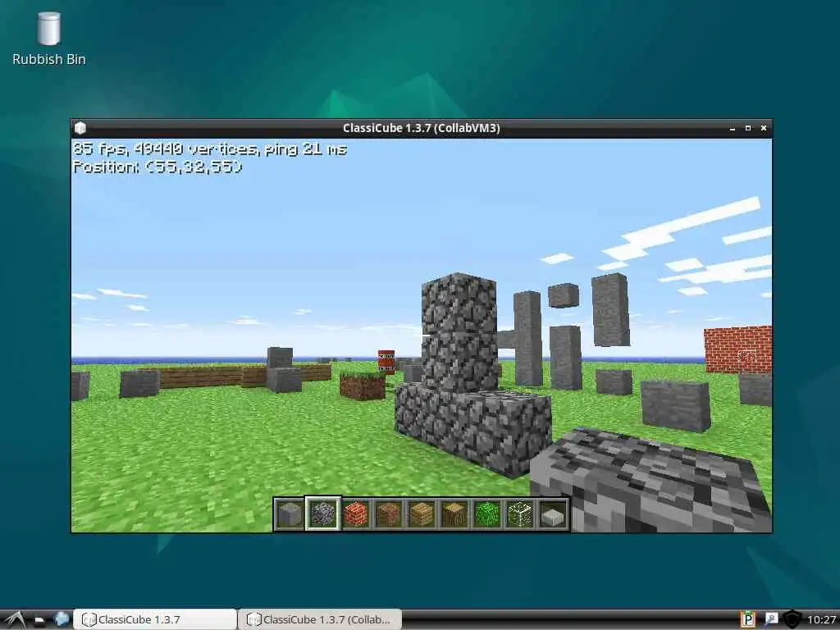Select the dirt block in the hotbar
The width and height of the screenshot is (840, 630).
388,514
